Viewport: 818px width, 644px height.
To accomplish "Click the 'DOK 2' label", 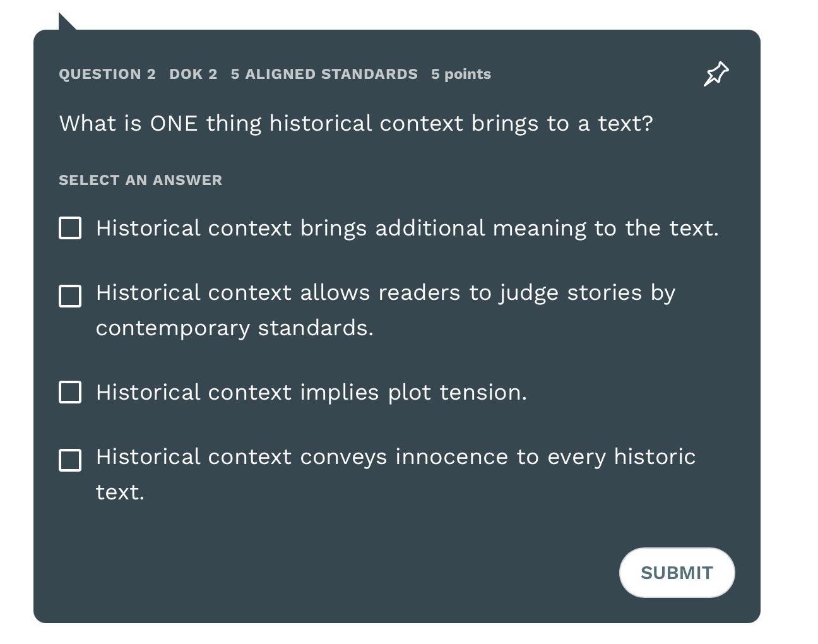I will point(193,74).
